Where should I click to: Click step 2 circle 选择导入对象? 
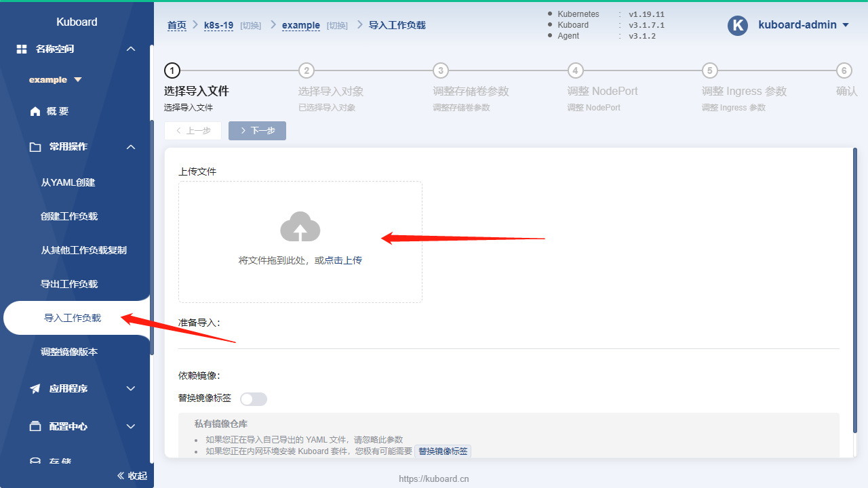coord(307,70)
